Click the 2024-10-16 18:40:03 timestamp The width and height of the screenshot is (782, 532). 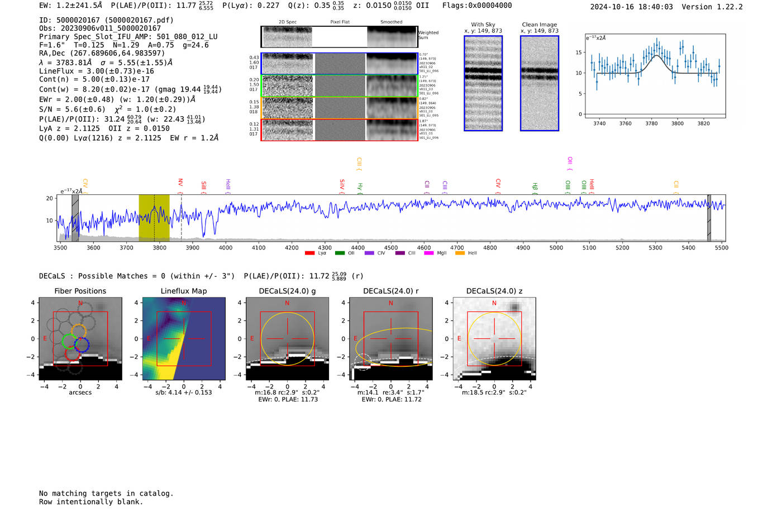pyautogui.click(x=632, y=7)
